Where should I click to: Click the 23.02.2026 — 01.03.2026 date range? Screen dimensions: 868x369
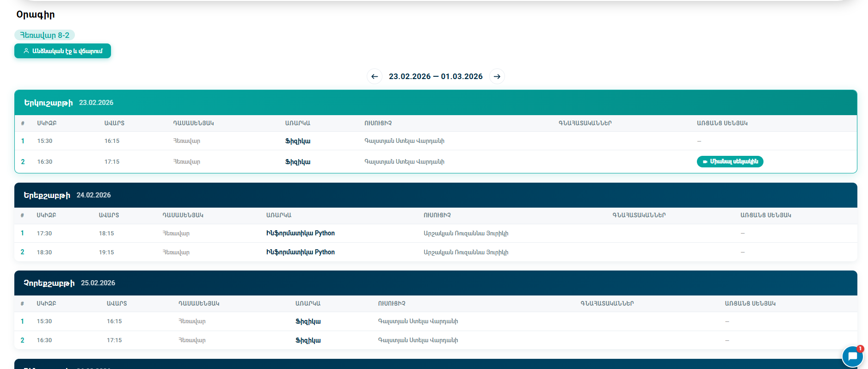pyautogui.click(x=436, y=76)
